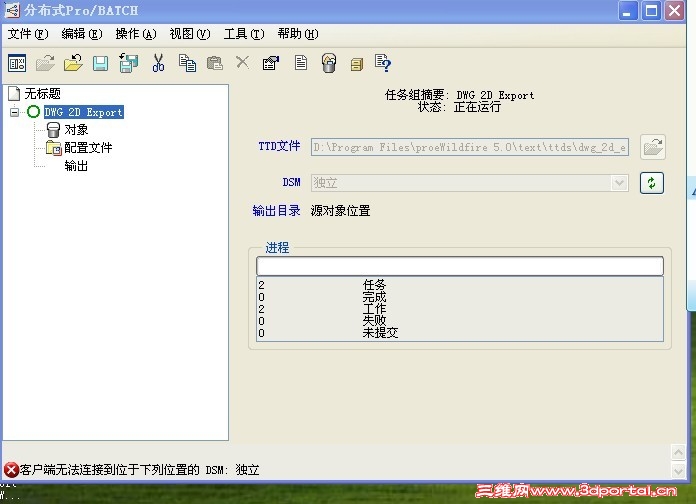Select DWG 2D Export in the tree
Screen dimensions: 696x504
tap(83, 112)
